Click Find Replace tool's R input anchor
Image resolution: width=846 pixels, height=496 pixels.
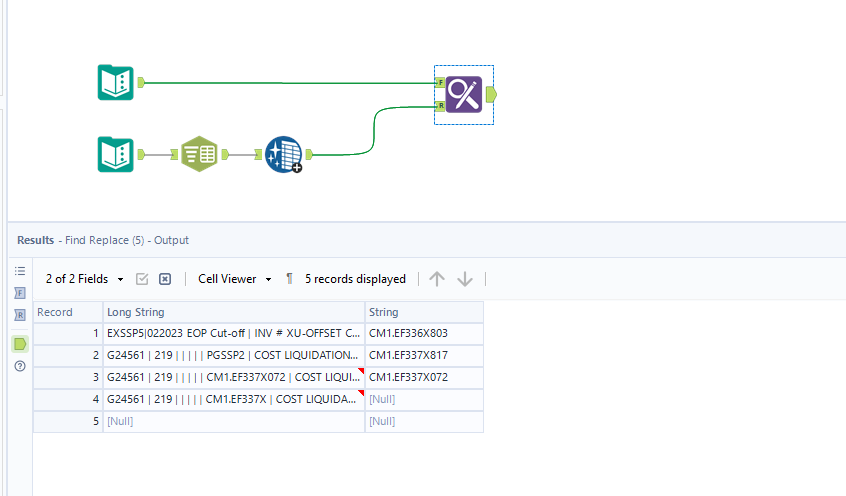(x=440, y=106)
